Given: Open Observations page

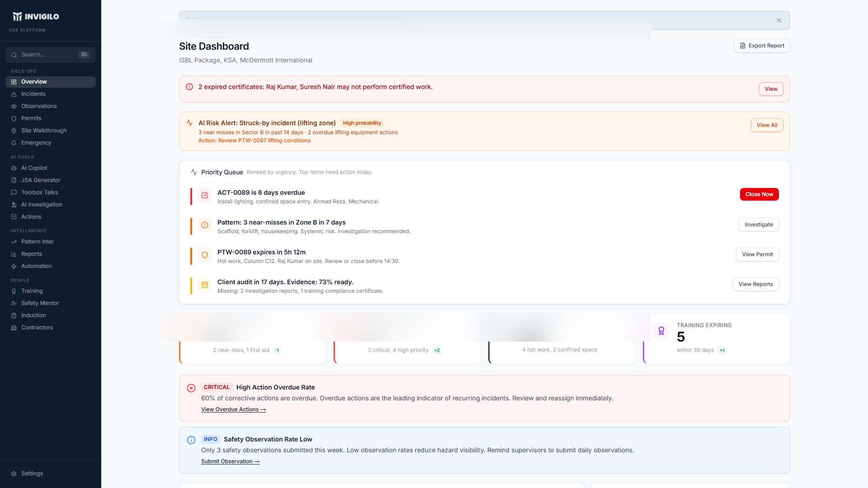Looking at the screenshot, I should (51, 106).
